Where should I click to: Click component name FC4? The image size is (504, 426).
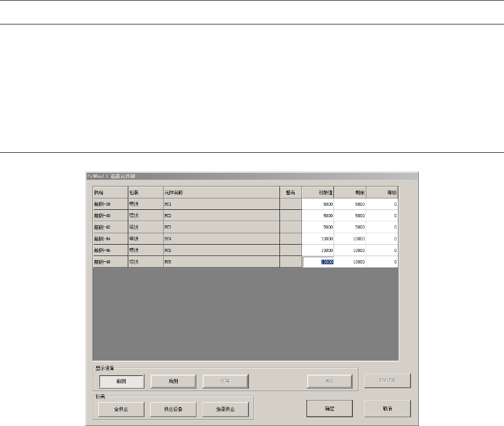tap(222, 238)
